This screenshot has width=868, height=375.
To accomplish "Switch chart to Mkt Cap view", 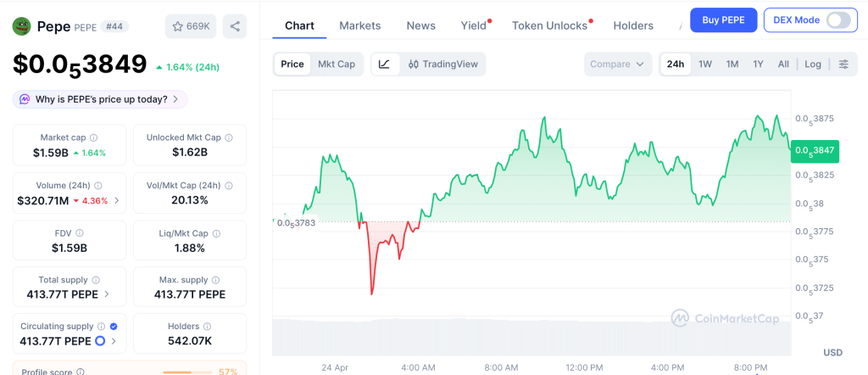I will coord(337,64).
